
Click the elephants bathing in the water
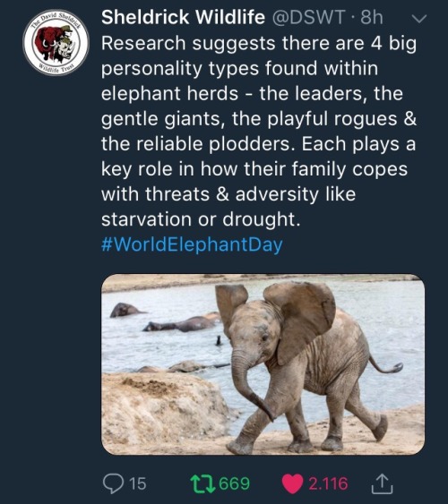(170, 320)
